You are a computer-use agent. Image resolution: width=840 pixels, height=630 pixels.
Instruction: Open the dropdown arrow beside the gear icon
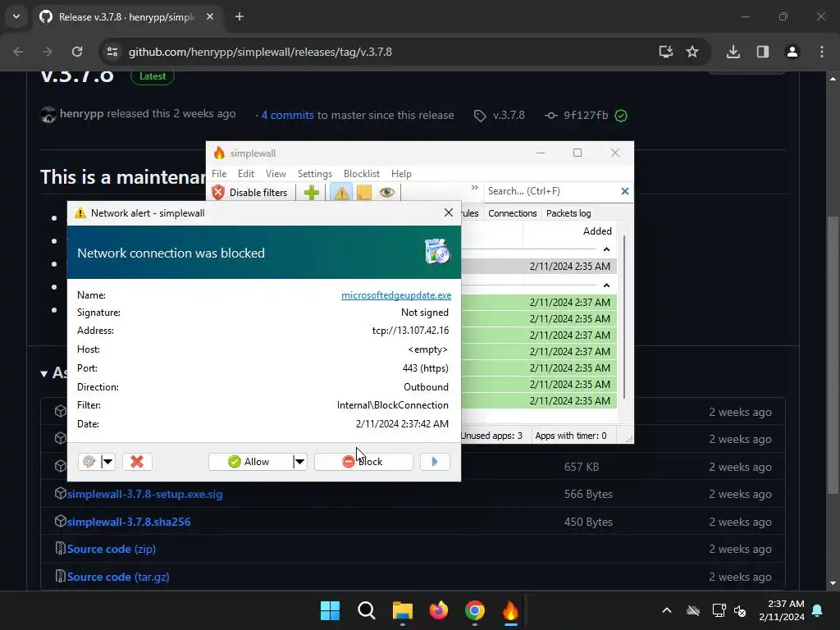pos(107,462)
